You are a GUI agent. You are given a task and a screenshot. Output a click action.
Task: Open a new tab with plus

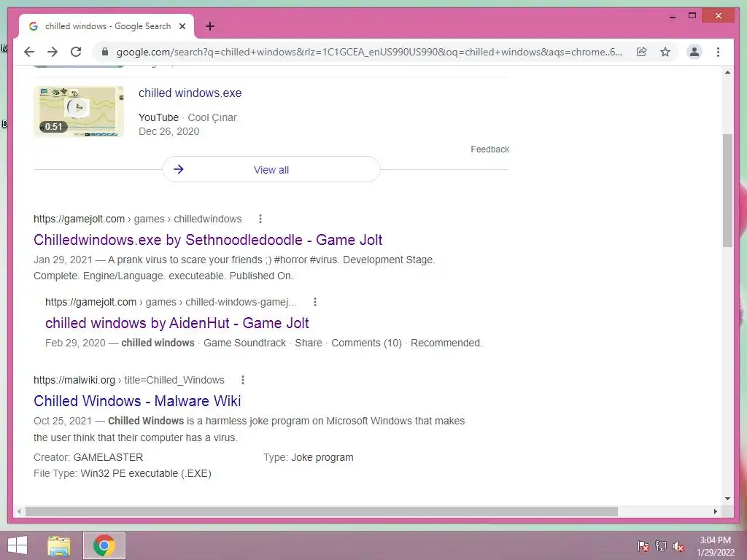(210, 26)
